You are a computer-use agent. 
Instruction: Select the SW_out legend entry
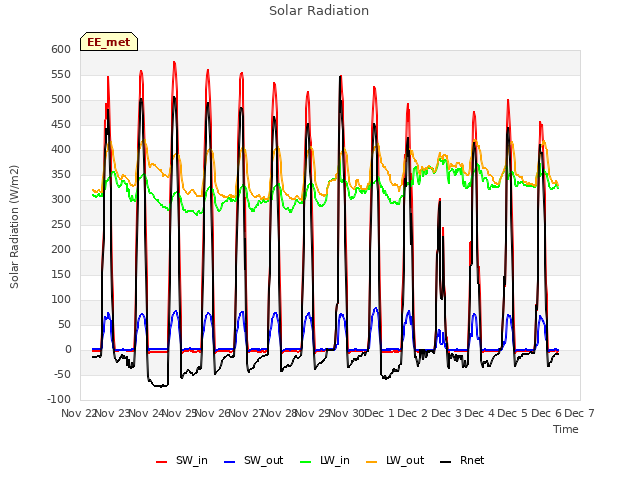(253, 460)
